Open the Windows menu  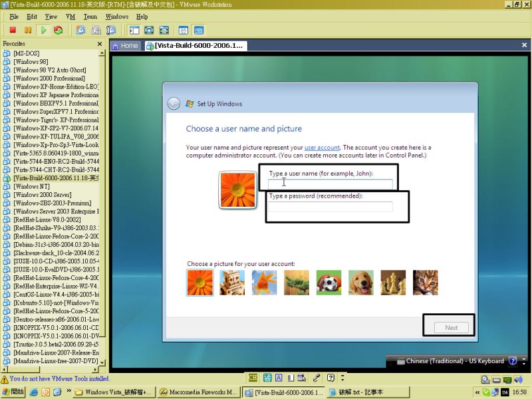point(117,17)
